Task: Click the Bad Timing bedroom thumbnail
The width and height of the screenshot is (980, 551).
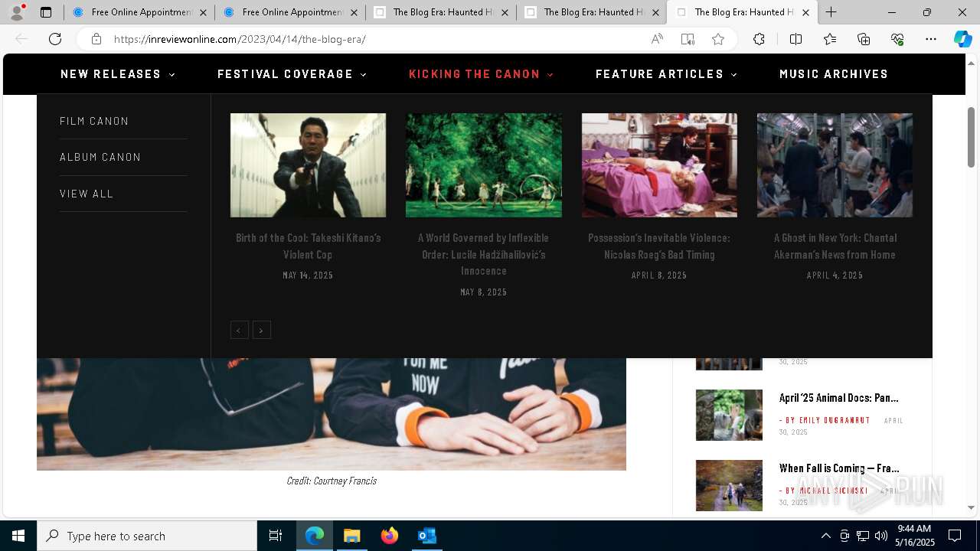Action: [659, 165]
